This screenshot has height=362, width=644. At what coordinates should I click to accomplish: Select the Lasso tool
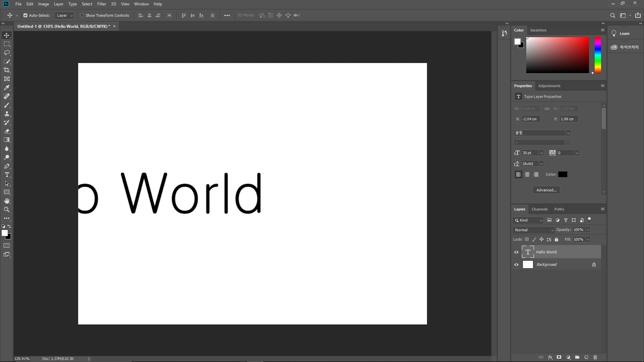coord(7,53)
